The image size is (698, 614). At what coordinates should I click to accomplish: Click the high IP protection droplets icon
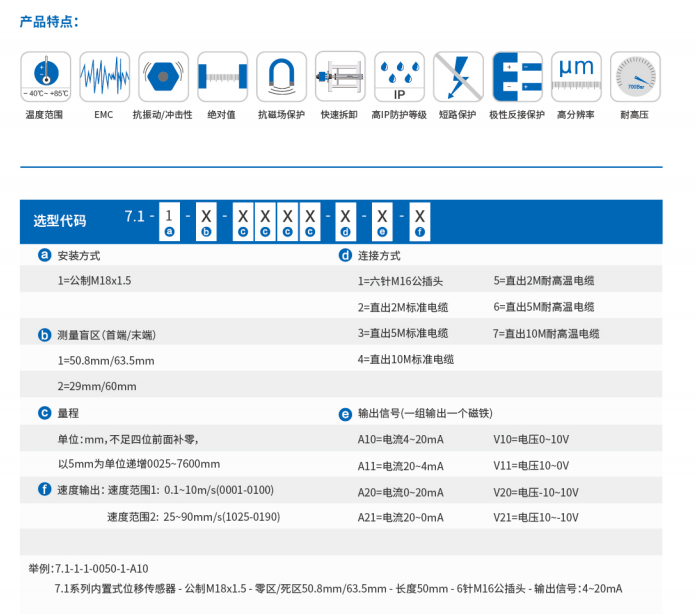coord(399,77)
